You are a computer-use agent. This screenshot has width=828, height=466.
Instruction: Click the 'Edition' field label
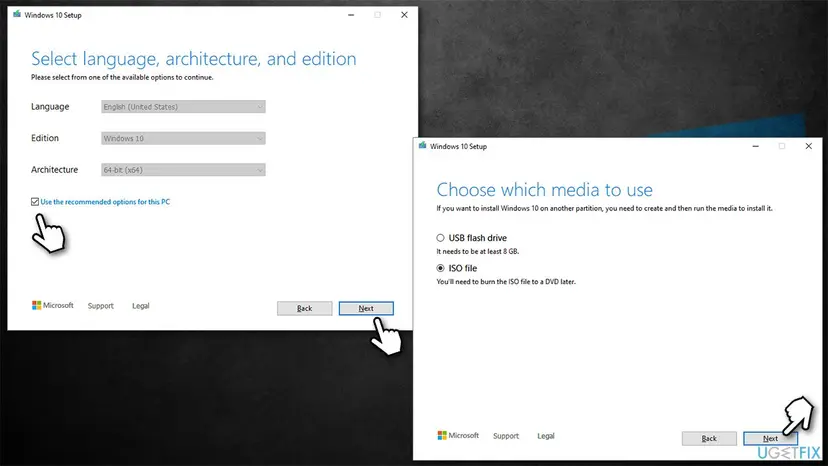coord(45,138)
